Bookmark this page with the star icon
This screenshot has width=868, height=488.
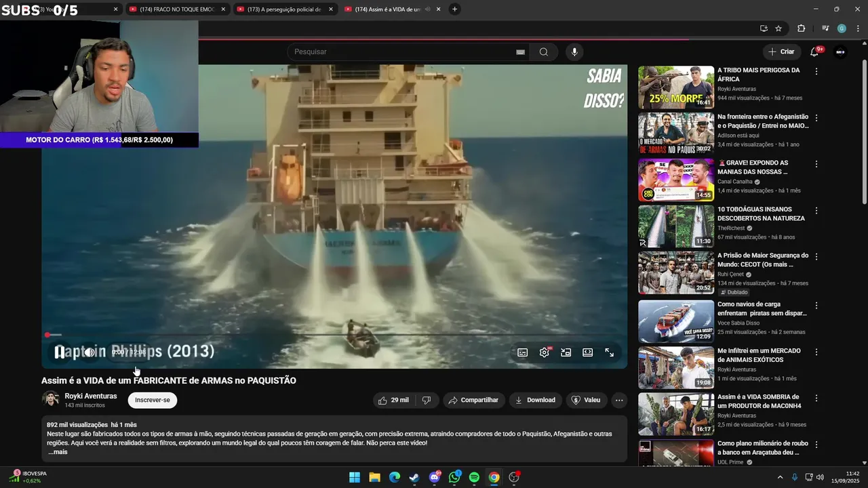point(778,28)
